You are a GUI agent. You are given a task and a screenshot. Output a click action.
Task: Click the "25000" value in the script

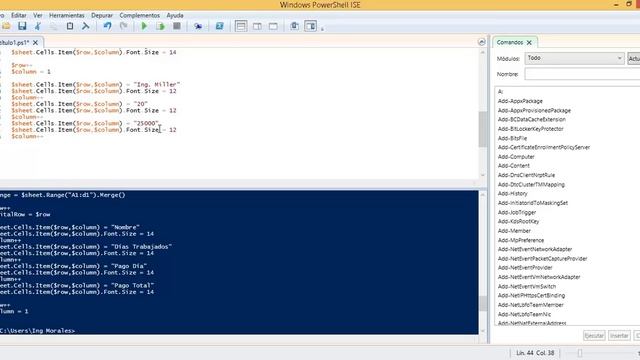(x=145, y=123)
